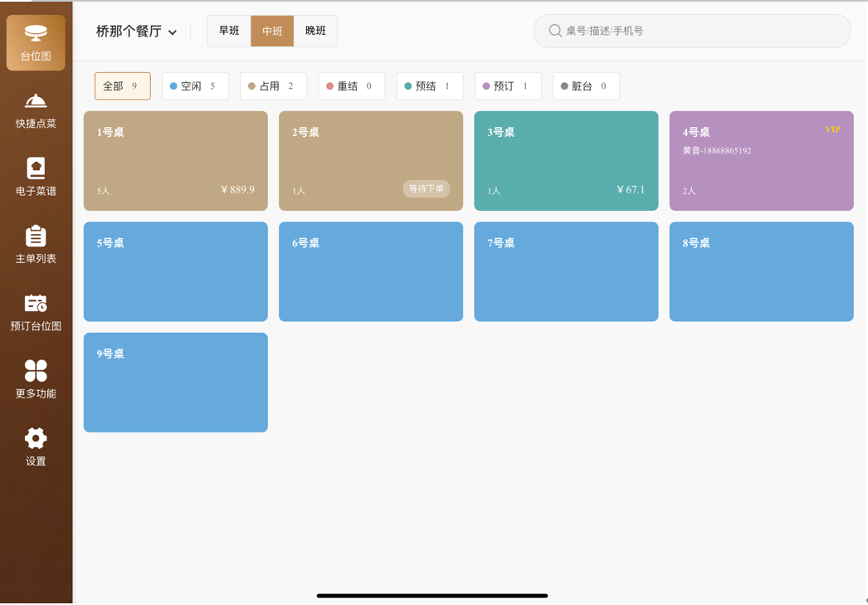Select the 脏台 dirty table filter
Screen dimensions: 868x605
pyautogui.click(x=586, y=86)
